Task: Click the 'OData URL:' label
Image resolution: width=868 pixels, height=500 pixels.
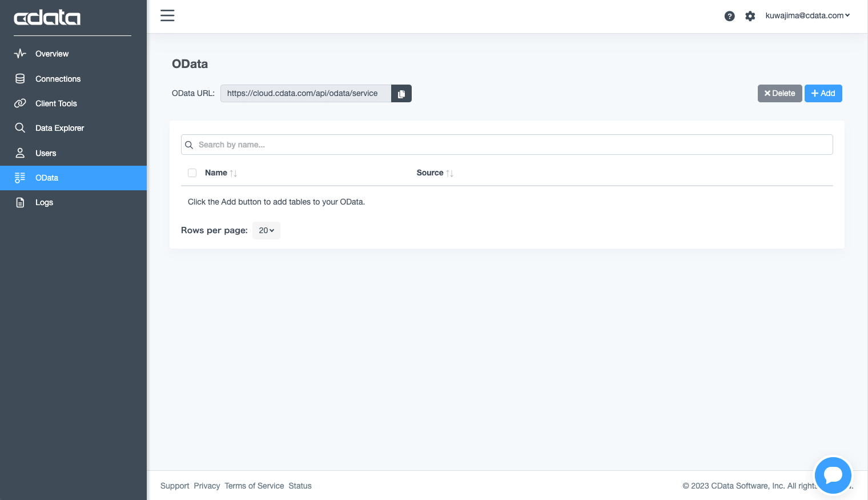Action: [193, 93]
